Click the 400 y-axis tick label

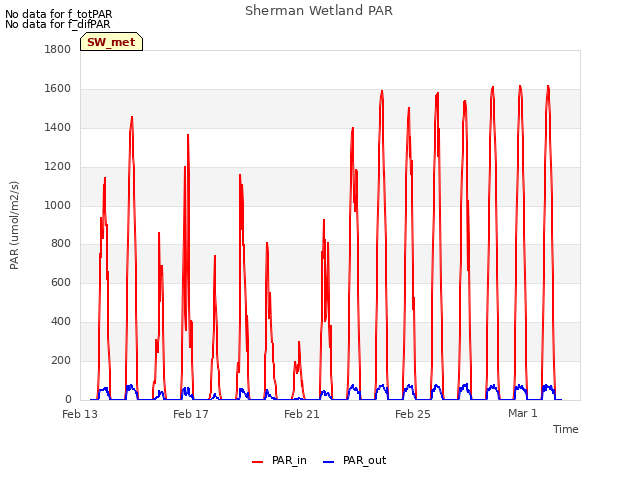coord(61,322)
